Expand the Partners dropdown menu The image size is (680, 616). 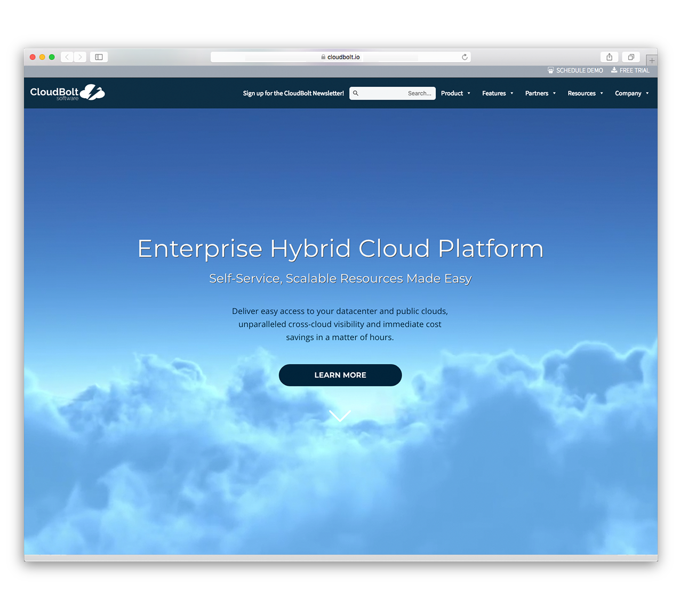(540, 93)
